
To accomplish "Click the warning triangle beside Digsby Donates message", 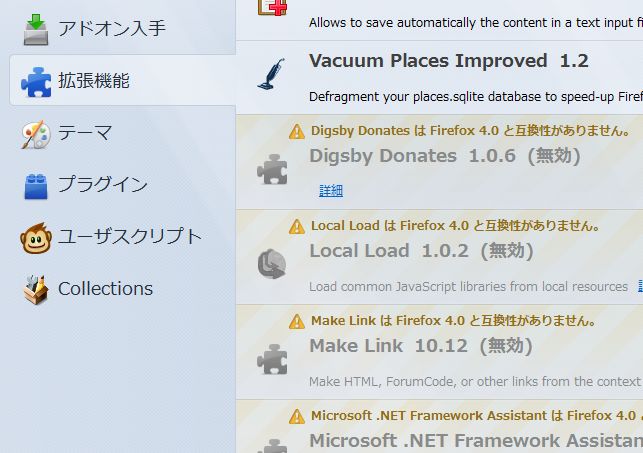I will [296, 132].
